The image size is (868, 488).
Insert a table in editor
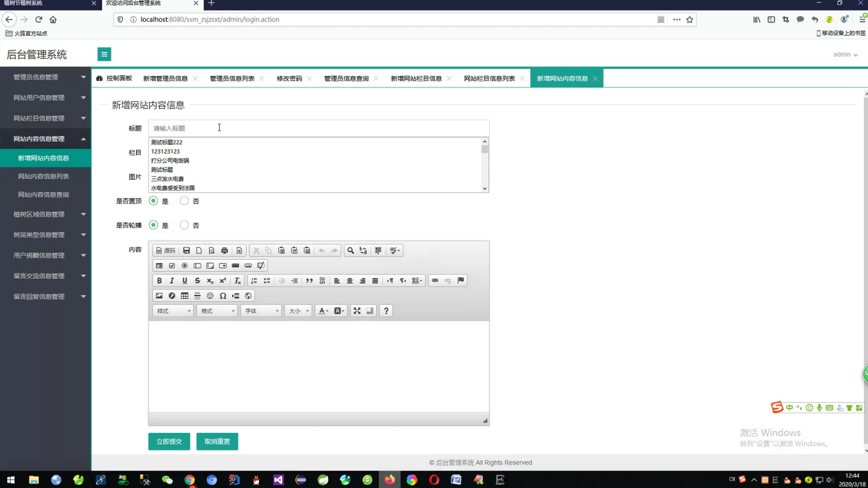184,296
